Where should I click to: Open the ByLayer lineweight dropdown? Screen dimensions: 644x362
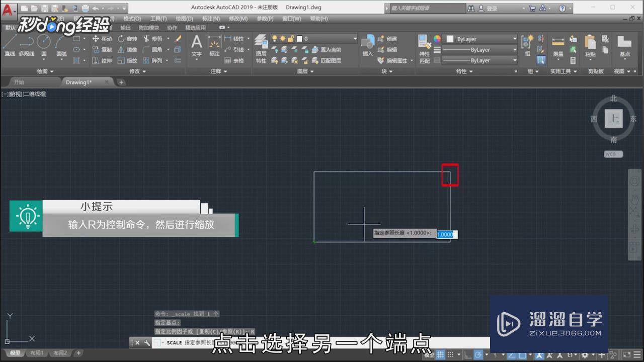point(480,50)
